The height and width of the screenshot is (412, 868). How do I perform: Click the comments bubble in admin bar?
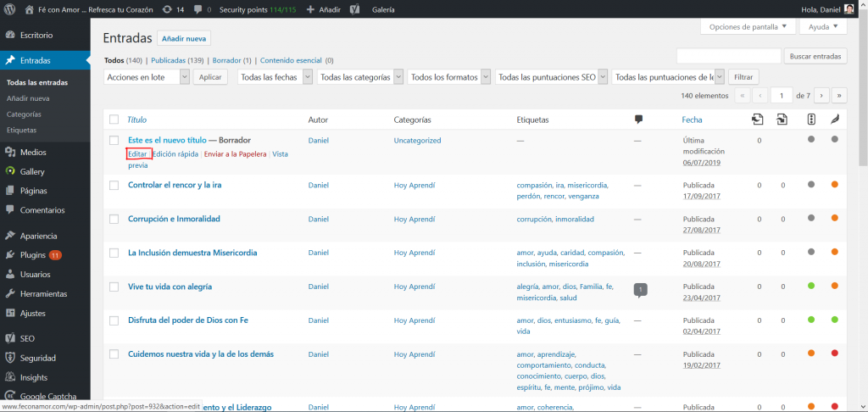click(202, 9)
